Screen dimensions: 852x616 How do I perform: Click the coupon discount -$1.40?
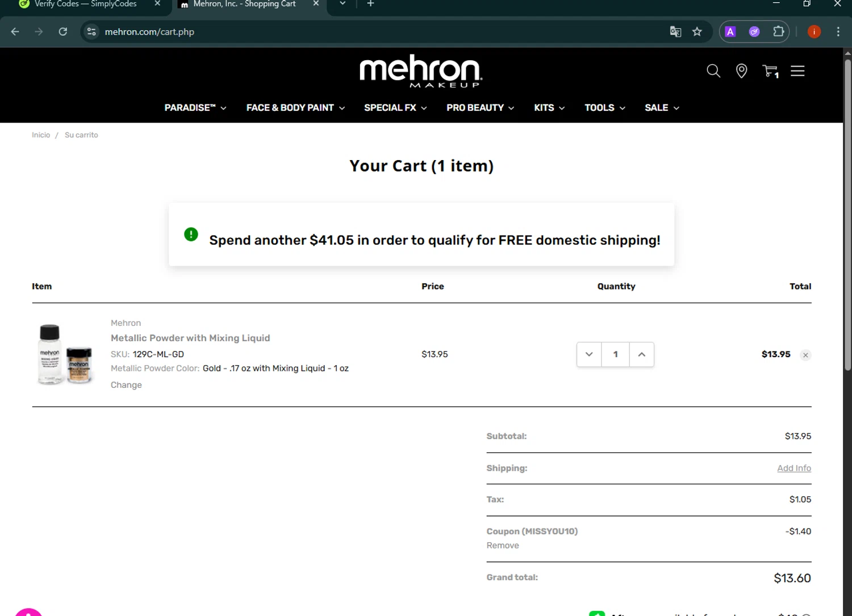click(x=798, y=531)
